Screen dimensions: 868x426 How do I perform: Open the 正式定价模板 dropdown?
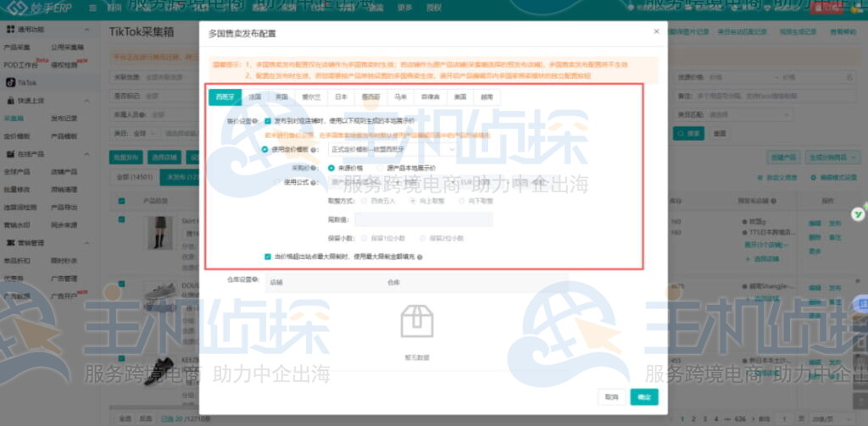click(393, 149)
